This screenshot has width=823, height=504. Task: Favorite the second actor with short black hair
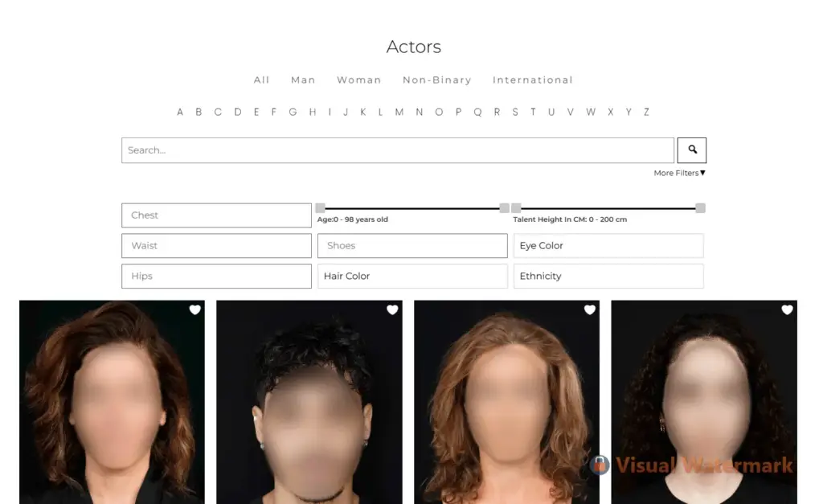pos(392,310)
